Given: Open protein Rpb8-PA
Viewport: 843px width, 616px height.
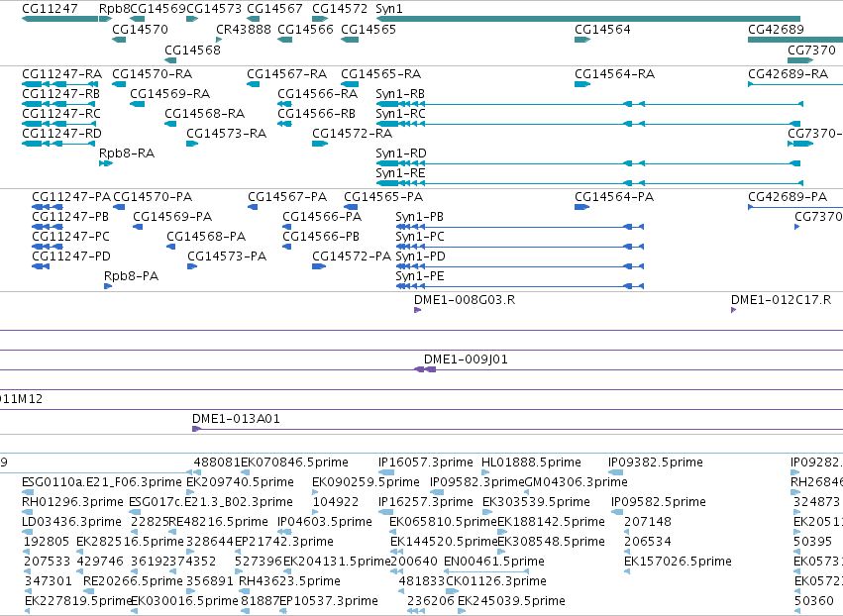Looking at the screenshot, I should click(x=131, y=275).
